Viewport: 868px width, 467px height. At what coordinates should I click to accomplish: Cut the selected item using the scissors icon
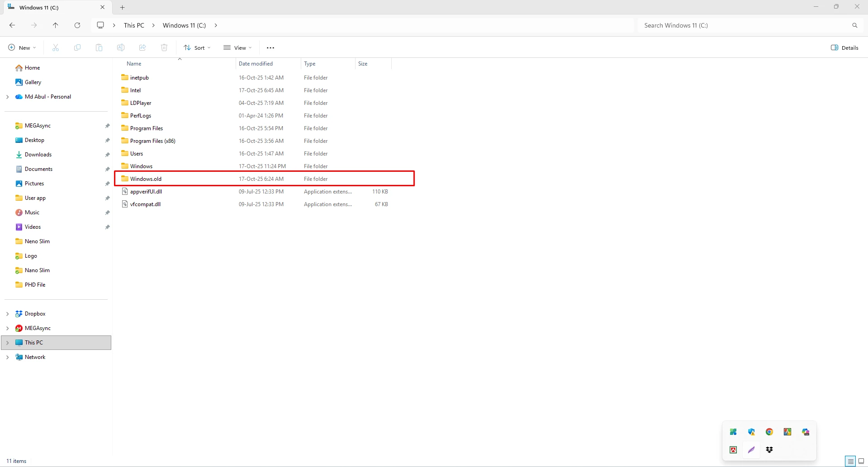pos(55,47)
